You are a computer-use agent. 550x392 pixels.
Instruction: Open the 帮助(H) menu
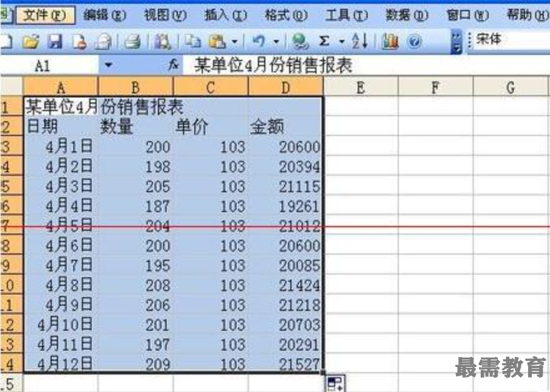click(527, 15)
